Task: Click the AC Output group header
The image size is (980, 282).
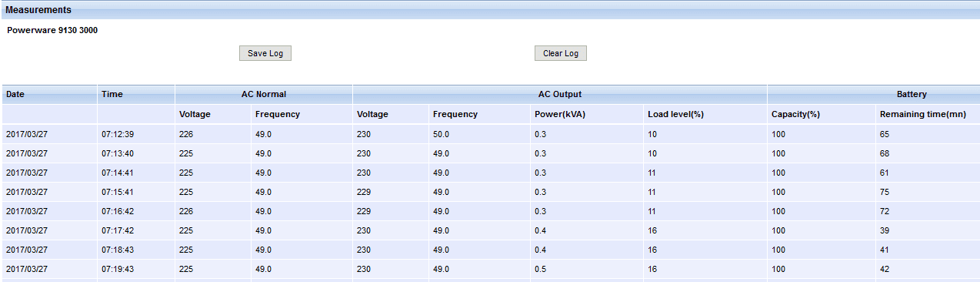Action: [x=560, y=94]
